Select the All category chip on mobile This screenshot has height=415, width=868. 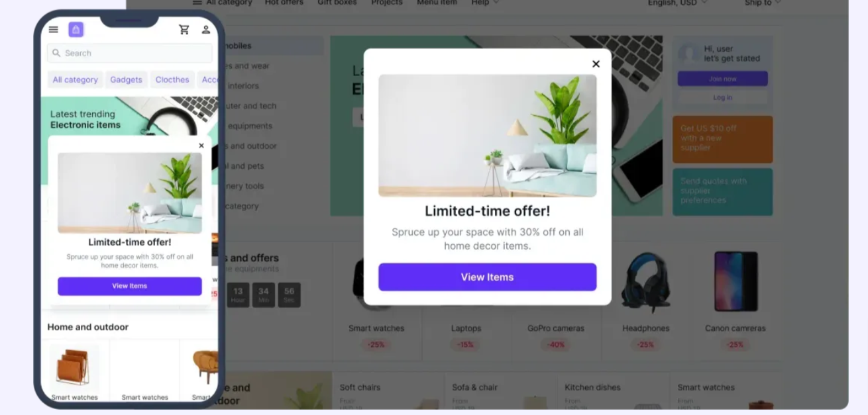pyautogui.click(x=75, y=79)
